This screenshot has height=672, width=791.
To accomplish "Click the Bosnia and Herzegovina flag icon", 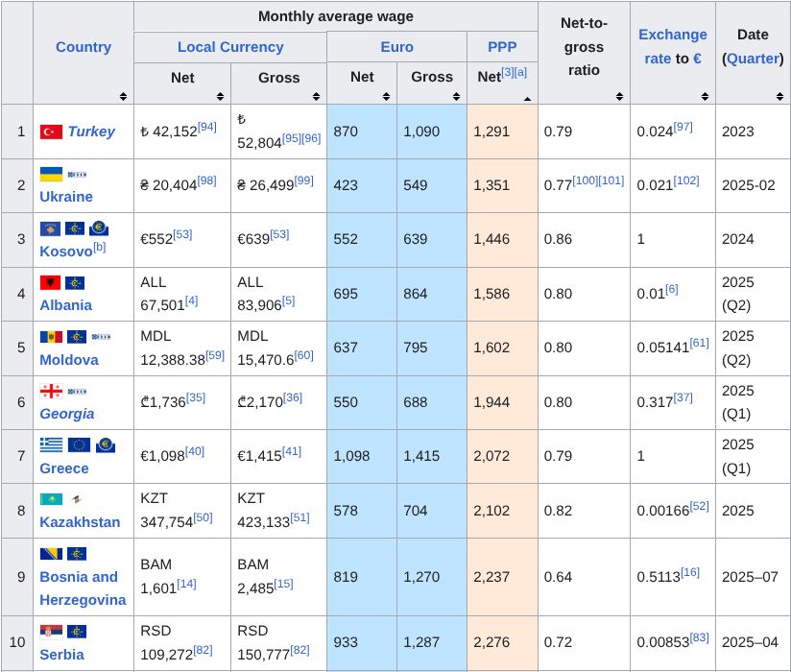I will point(51,554).
